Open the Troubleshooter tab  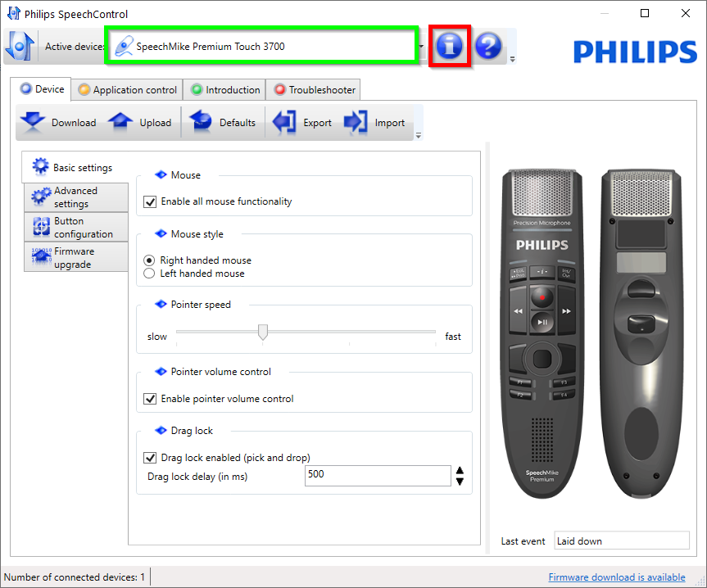click(x=314, y=89)
